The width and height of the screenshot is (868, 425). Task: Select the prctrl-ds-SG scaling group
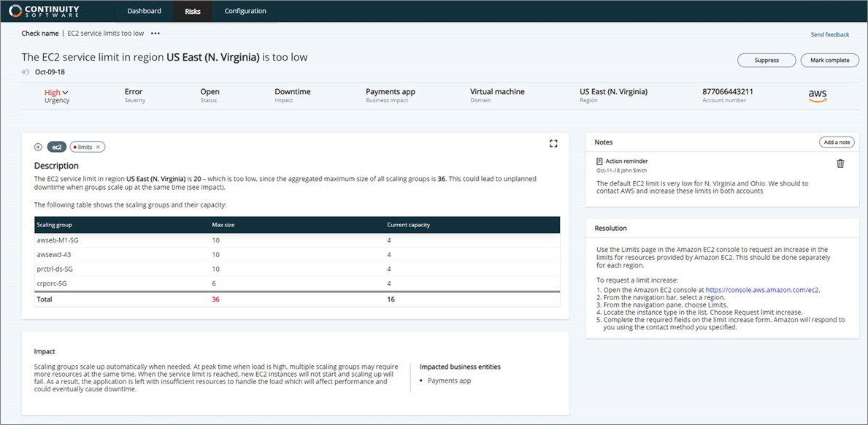54,269
